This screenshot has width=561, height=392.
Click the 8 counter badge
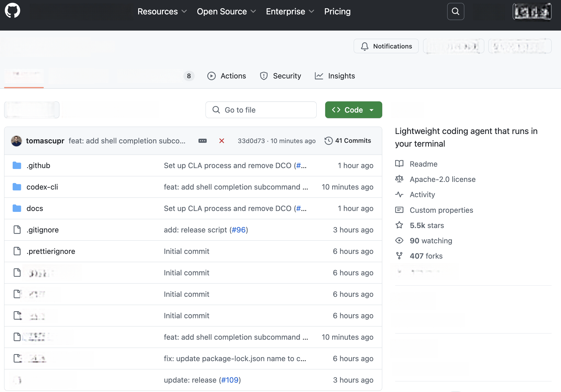(189, 76)
